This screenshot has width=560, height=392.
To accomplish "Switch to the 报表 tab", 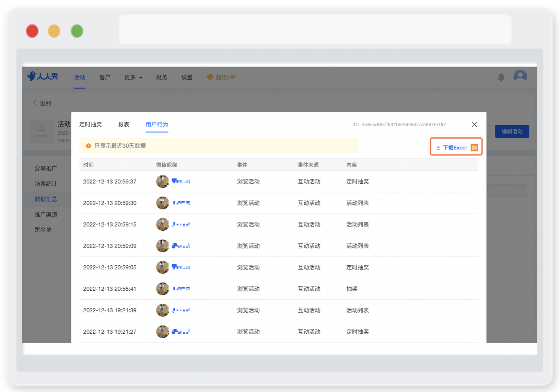I will [124, 124].
